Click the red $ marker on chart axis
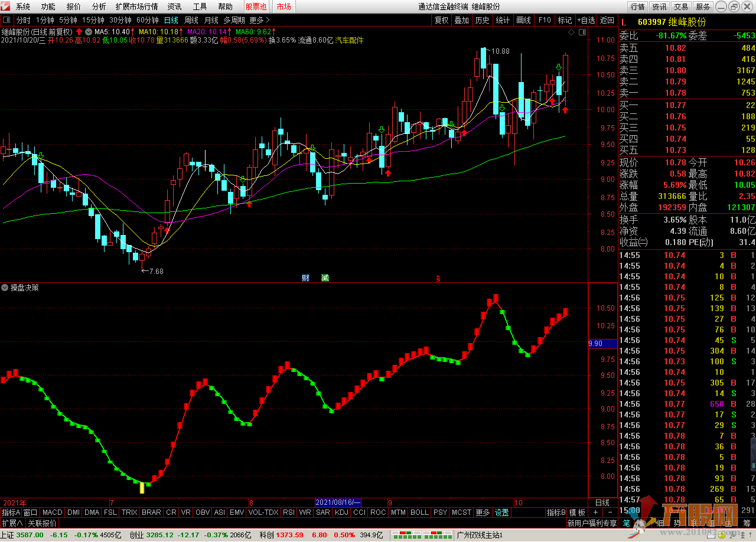 pyautogui.click(x=438, y=278)
